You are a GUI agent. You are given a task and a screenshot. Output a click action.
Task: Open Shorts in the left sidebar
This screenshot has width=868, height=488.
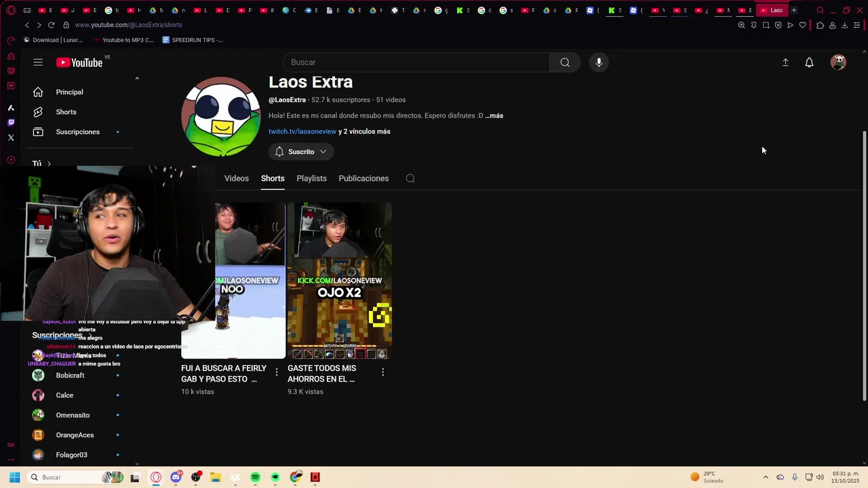79,112
